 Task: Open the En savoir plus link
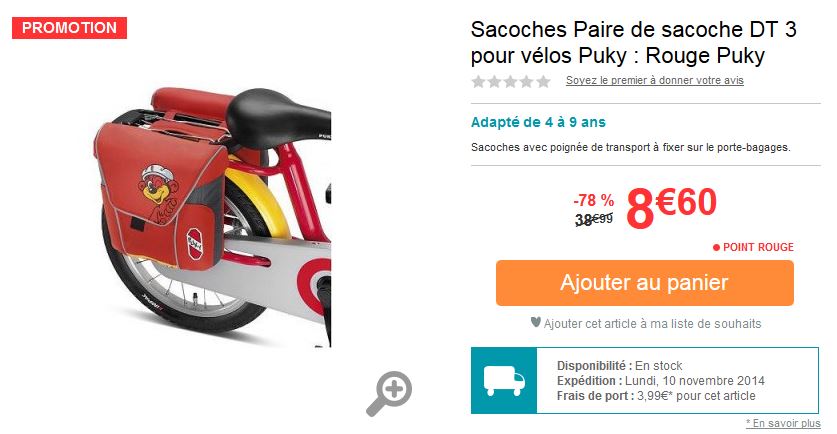point(783,423)
